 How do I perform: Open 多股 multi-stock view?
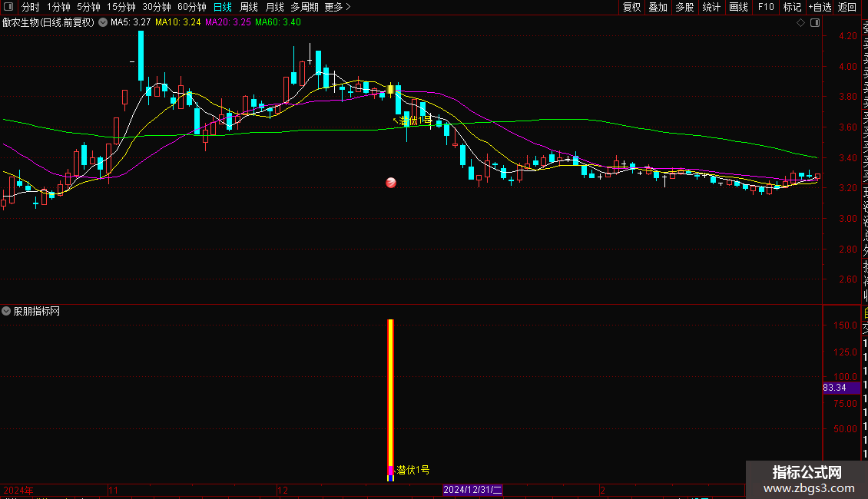(684, 7)
